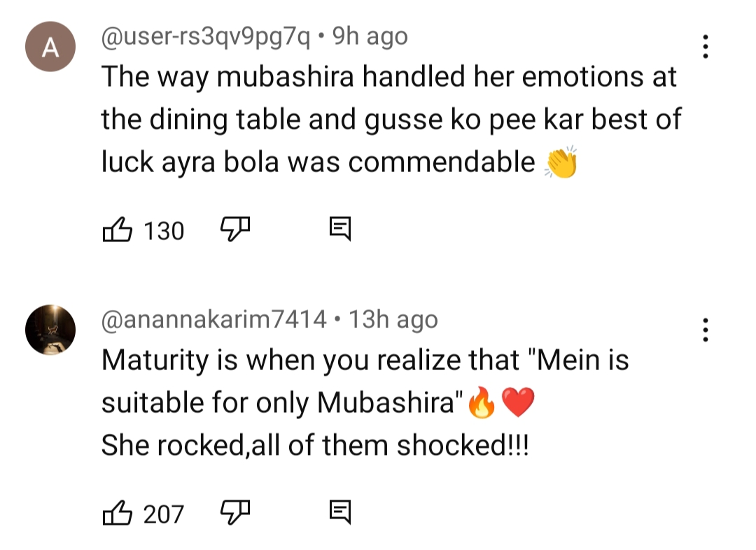This screenshot has width=756, height=550.
Task: Like the comment by @user-rs3qv9pg7q
Action: coord(118,230)
